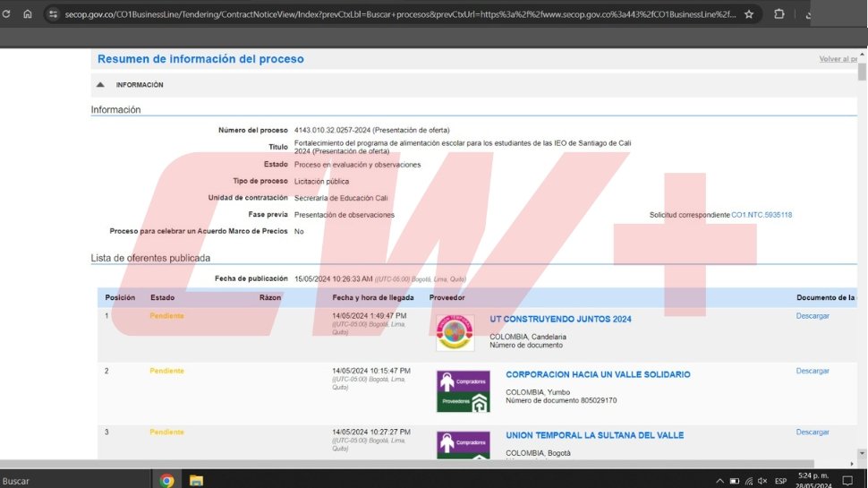The width and height of the screenshot is (868, 488).
Task: Click arrival time 14/05/2024 10:15:47 PM
Action: (x=371, y=371)
